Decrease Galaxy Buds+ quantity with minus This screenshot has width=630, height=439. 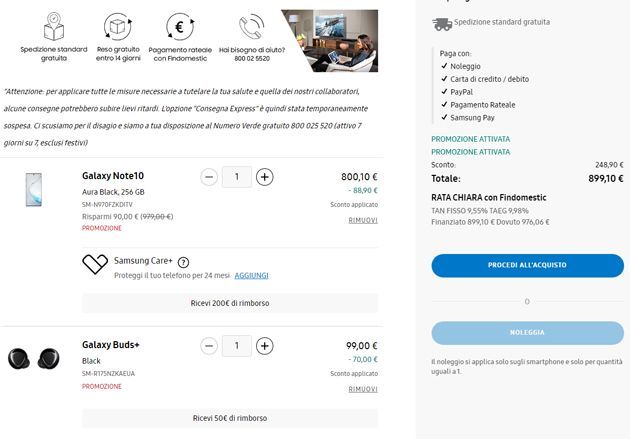click(208, 346)
